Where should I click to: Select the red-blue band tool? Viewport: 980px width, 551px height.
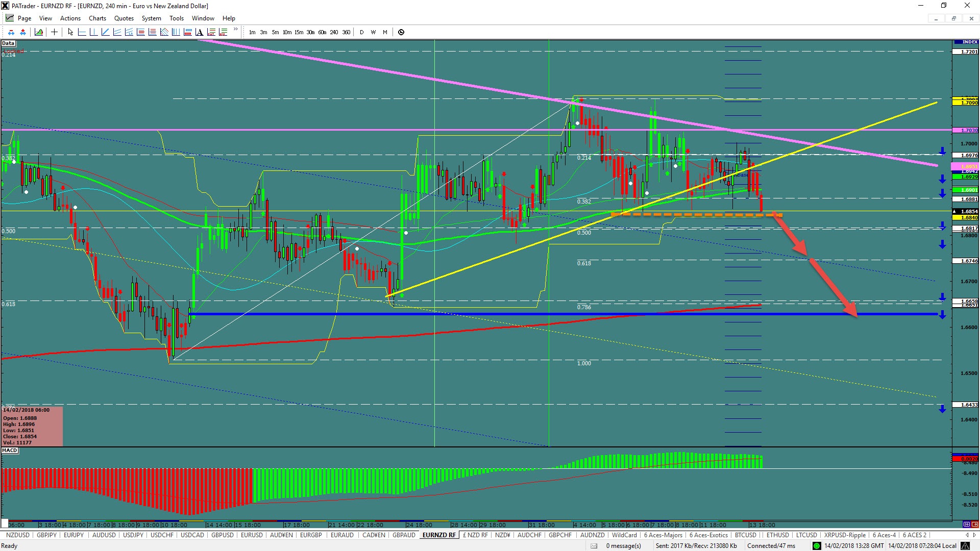tap(187, 32)
